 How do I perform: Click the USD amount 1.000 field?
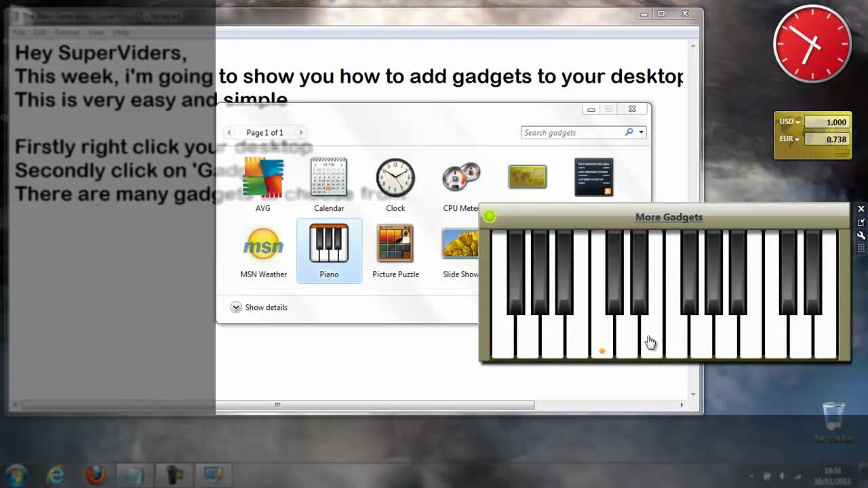(827, 122)
